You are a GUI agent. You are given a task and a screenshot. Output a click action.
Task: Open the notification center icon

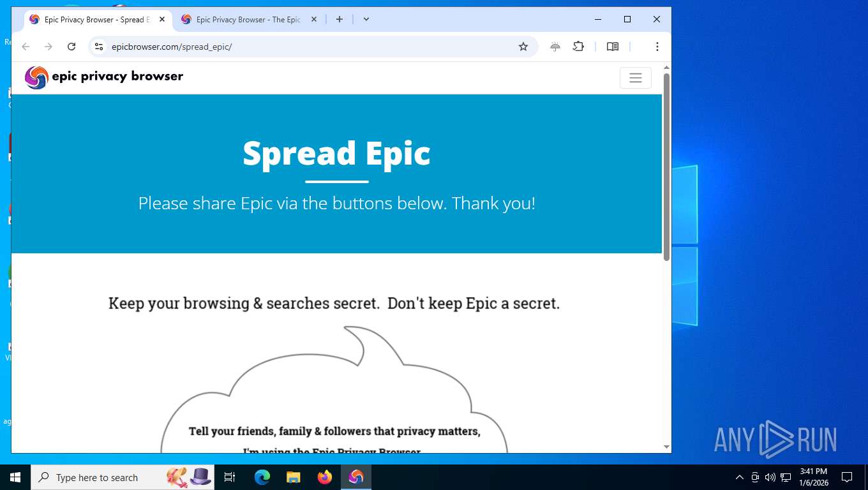point(847,477)
